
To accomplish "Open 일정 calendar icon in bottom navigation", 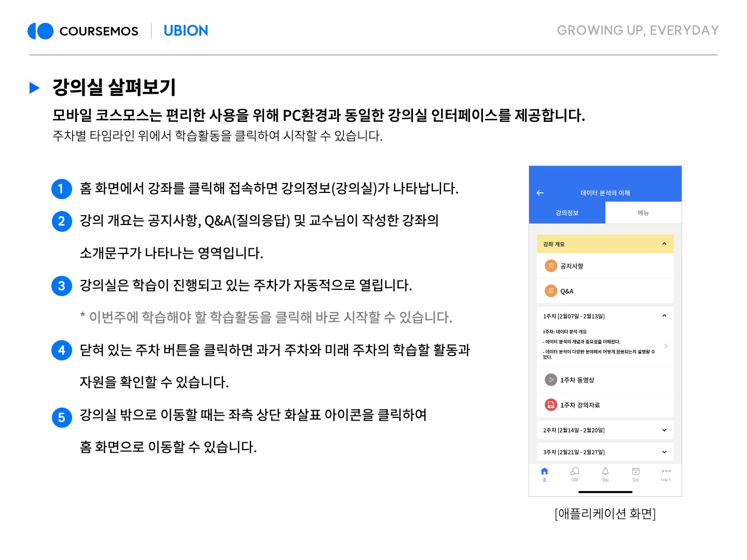I will pyautogui.click(x=635, y=473).
